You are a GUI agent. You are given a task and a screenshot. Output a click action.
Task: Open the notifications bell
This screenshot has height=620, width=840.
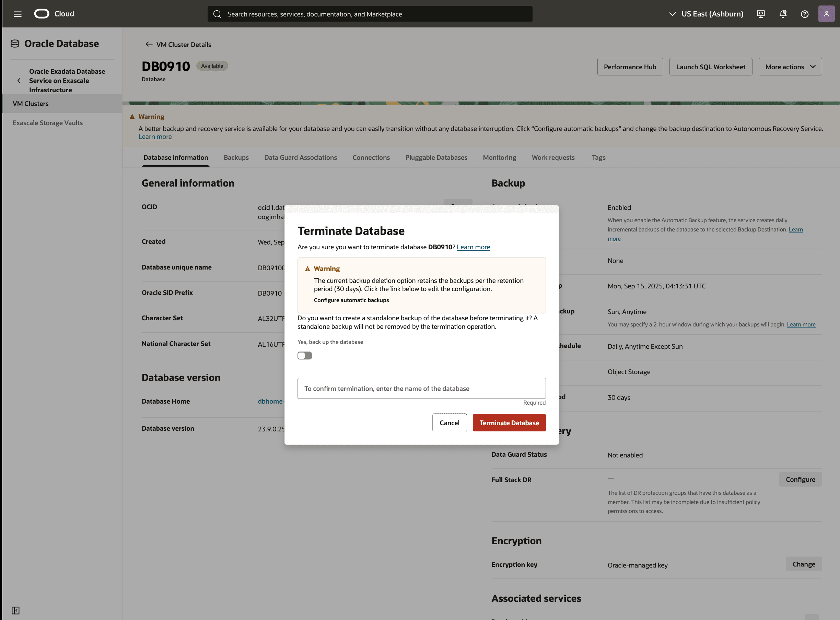coord(783,14)
